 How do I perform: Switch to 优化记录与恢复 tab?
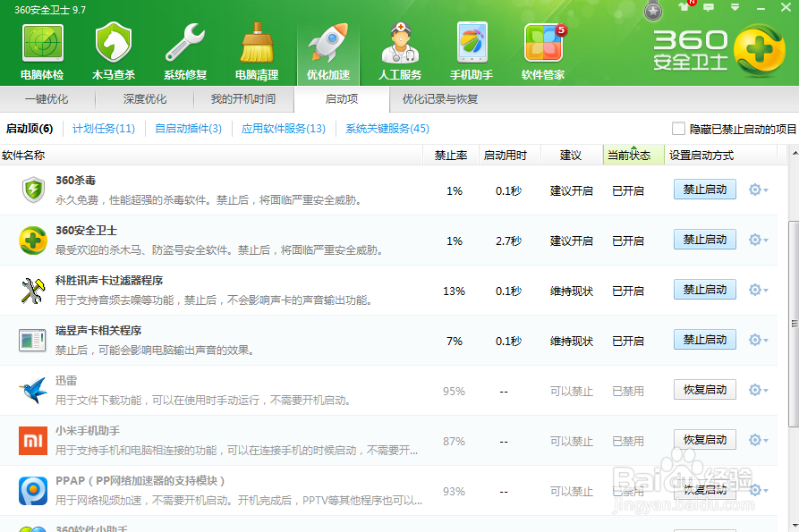click(439, 99)
